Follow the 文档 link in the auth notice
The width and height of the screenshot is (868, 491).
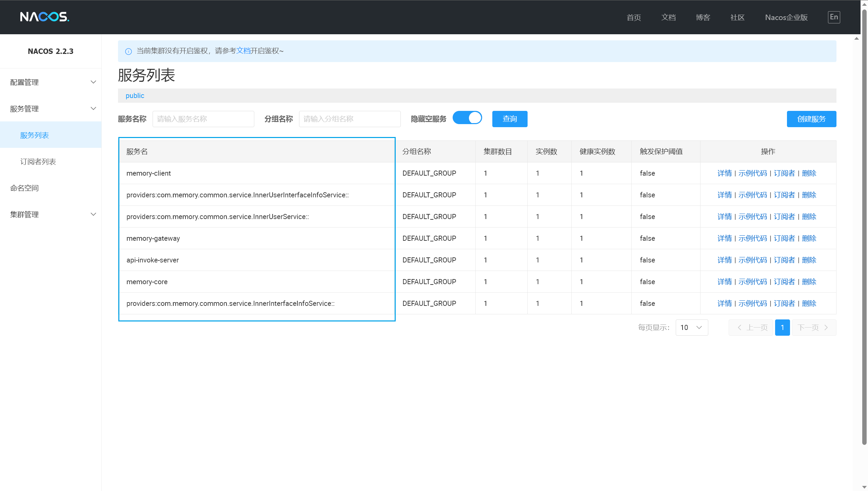tap(243, 51)
